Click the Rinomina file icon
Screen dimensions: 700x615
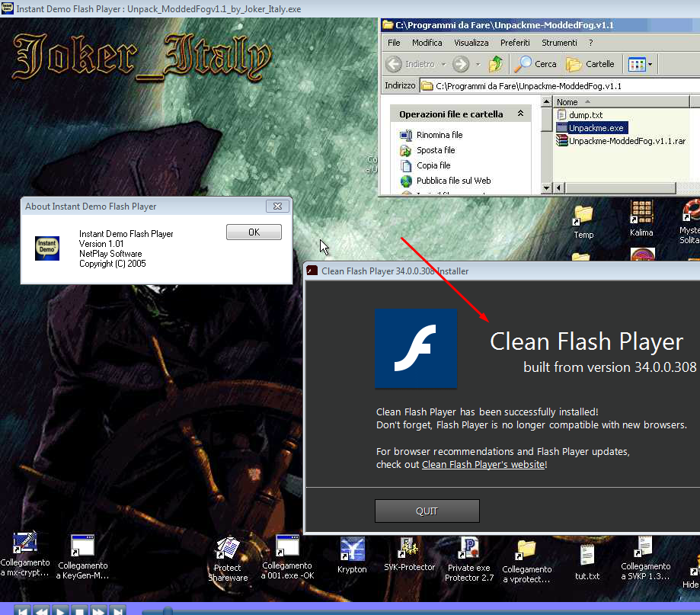click(406, 135)
